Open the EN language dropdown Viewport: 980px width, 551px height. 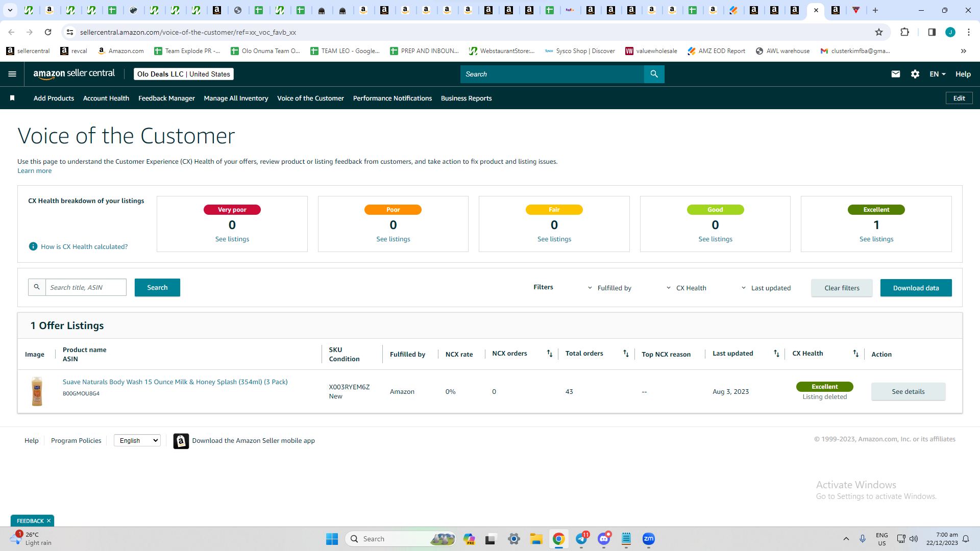coord(938,74)
